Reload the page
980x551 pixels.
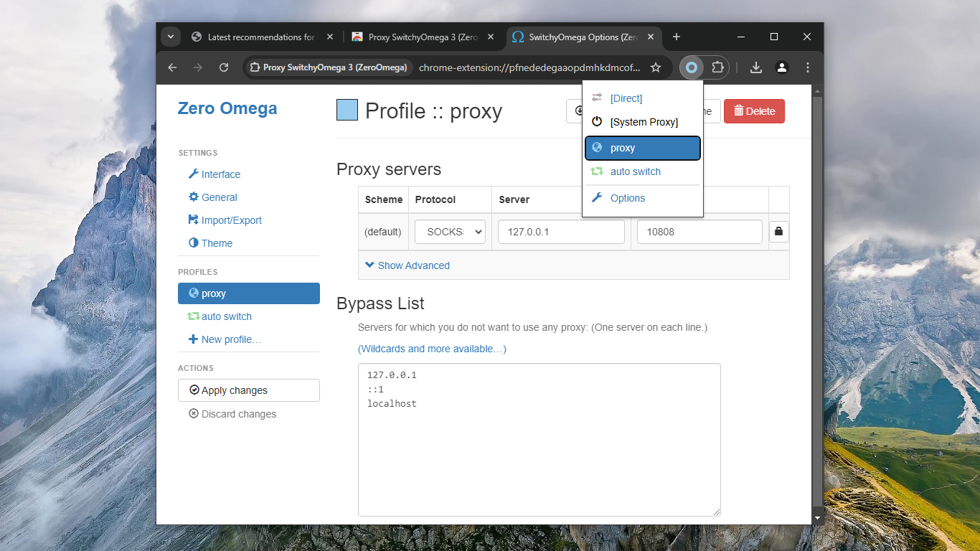pyautogui.click(x=224, y=67)
